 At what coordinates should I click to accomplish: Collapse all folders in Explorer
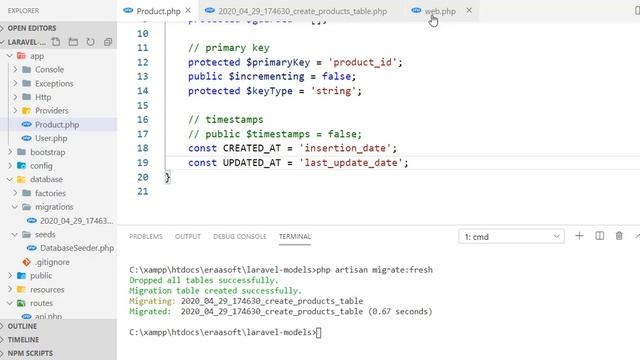(x=108, y=42)
